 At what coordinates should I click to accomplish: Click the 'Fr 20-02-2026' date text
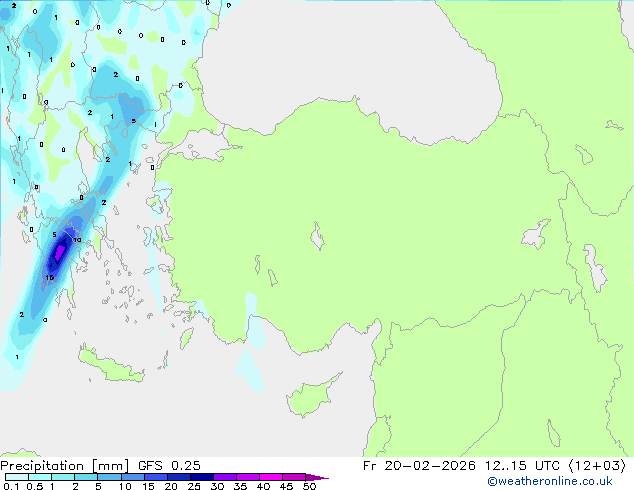pyautogui.click(x=419, y=466)
